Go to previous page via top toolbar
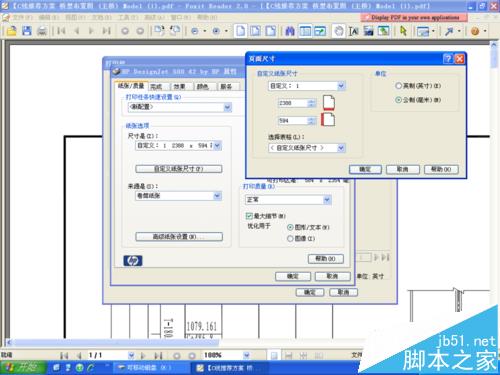This screenshot has width=500, height=375. pyautogui.click(x=76, y=31)
